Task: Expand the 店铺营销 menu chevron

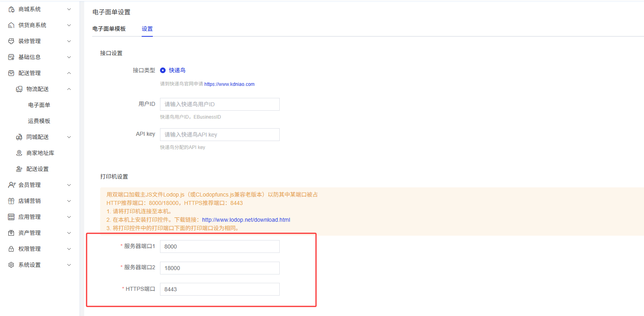Action: 69,201
